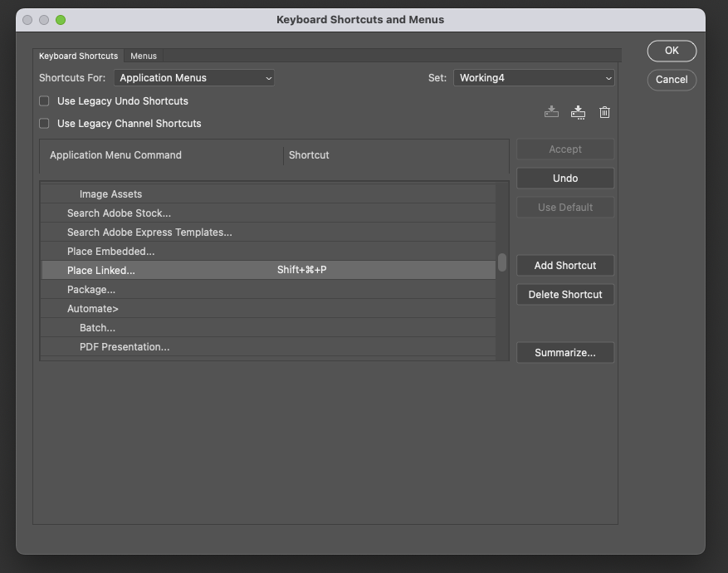Switch to the Menus tab
Image resolution: width=728 pixels, height=573 pixels.
pos(143,56)
